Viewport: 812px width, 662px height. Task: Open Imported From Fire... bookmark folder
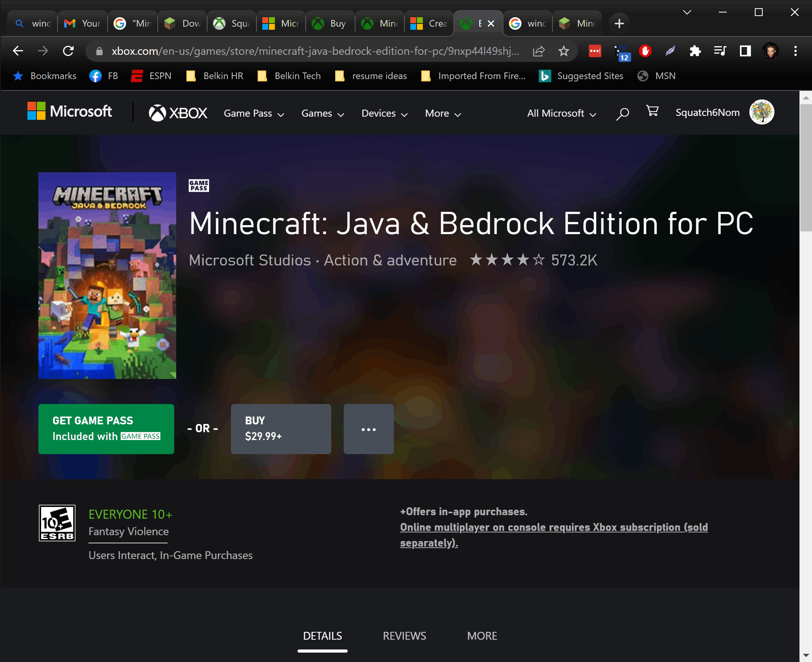[473, 76]
